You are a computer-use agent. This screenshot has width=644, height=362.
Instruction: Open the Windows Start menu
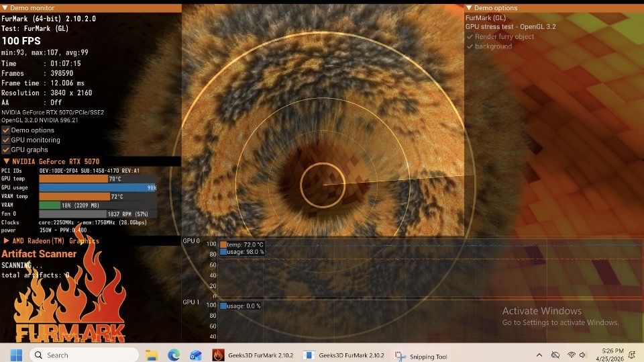(x=15, y=355)
